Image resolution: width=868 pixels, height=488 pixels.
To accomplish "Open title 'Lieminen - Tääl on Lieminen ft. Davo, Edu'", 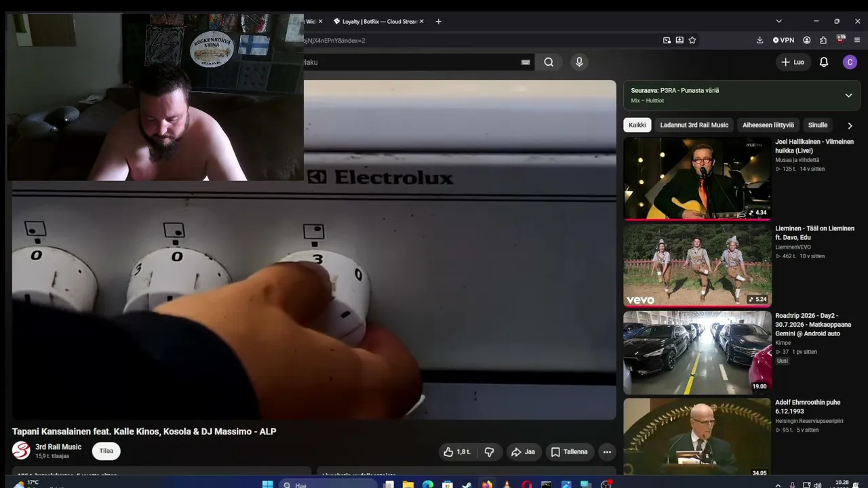I will point(814,233).
